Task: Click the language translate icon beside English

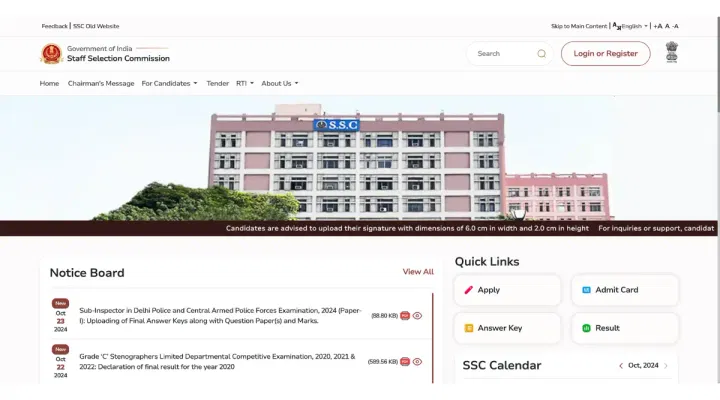Action: click(x=617, y=26)
